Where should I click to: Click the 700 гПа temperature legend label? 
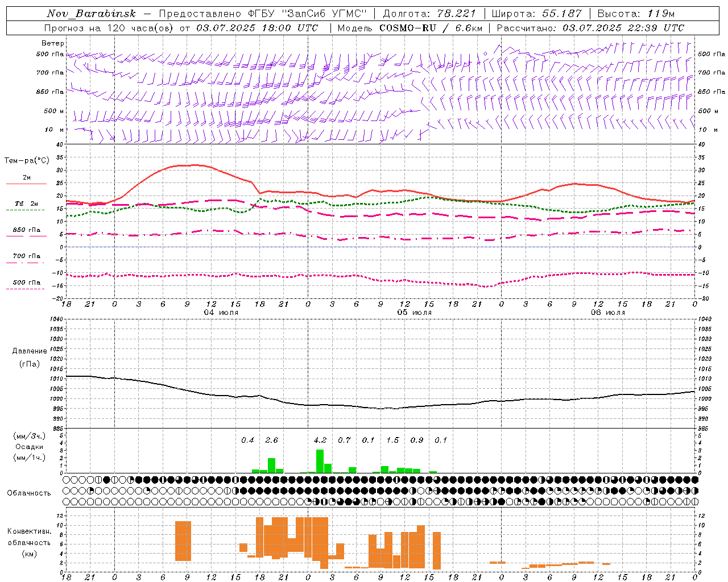pyautogui.click(x=27, y=256)
